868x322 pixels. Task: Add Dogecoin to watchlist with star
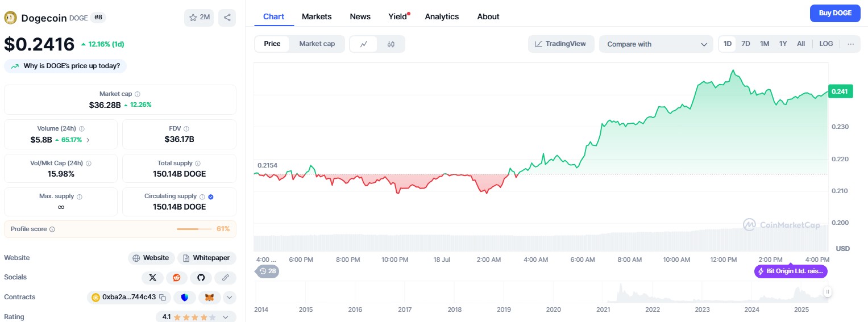tap(199, 18)
